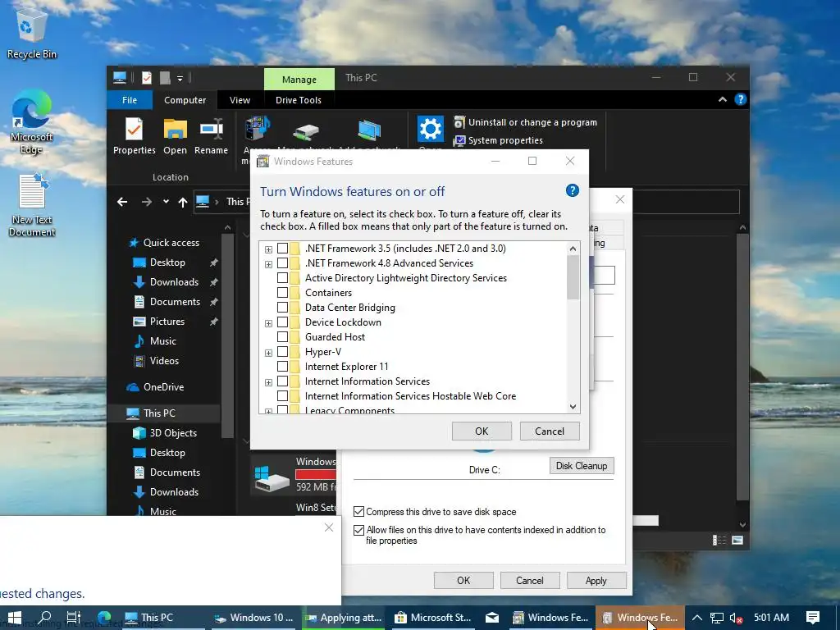Click the Rename icon in ribbon
Viewport: 840px width, 630px height.
pyautogui.click(x=211, y=136)
